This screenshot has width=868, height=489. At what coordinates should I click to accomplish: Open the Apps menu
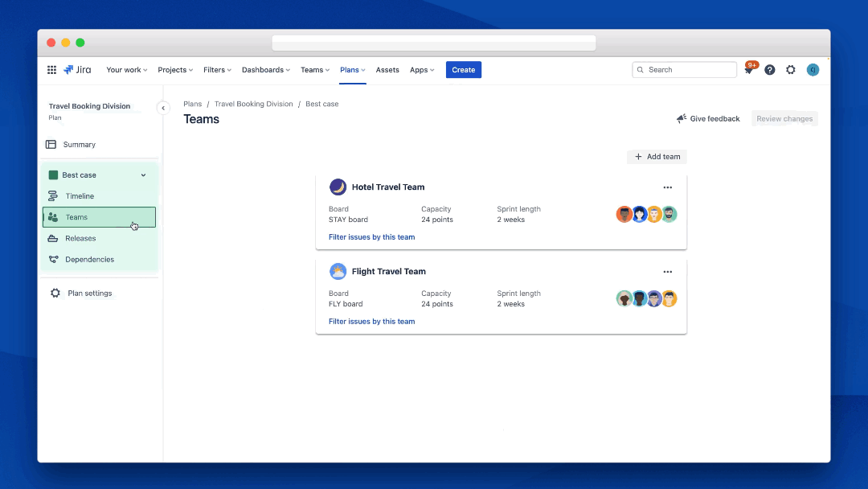click(x=421, y=70)
